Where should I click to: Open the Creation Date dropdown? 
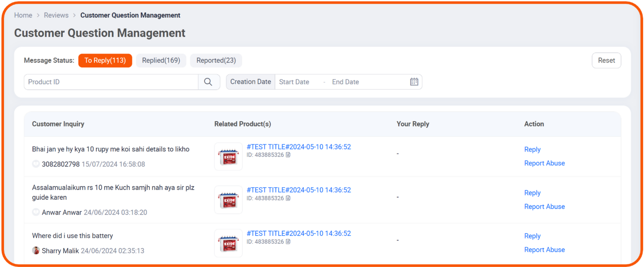251,82
